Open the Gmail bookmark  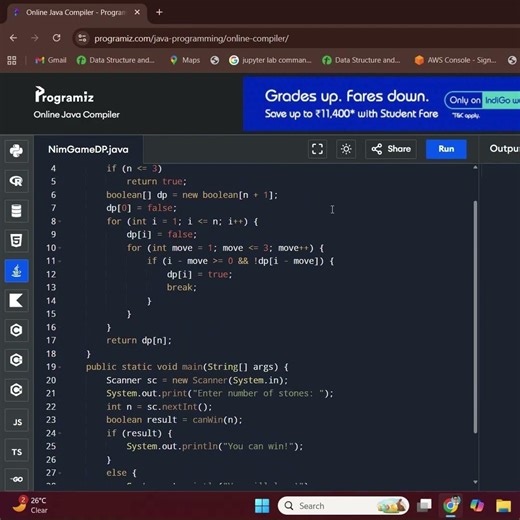[x=51, y=60]
